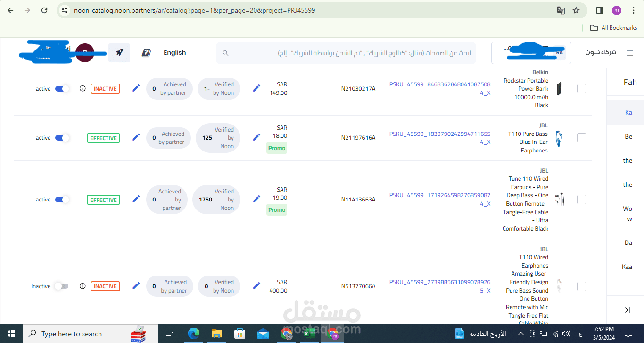Edit the SAR 19.00 price pencil
The height and width of the screenshot is (343, 644).
click(256, 199)
